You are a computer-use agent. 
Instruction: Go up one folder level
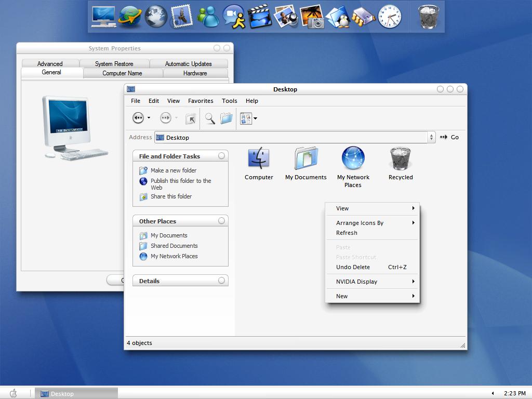[x=191, y=118]
